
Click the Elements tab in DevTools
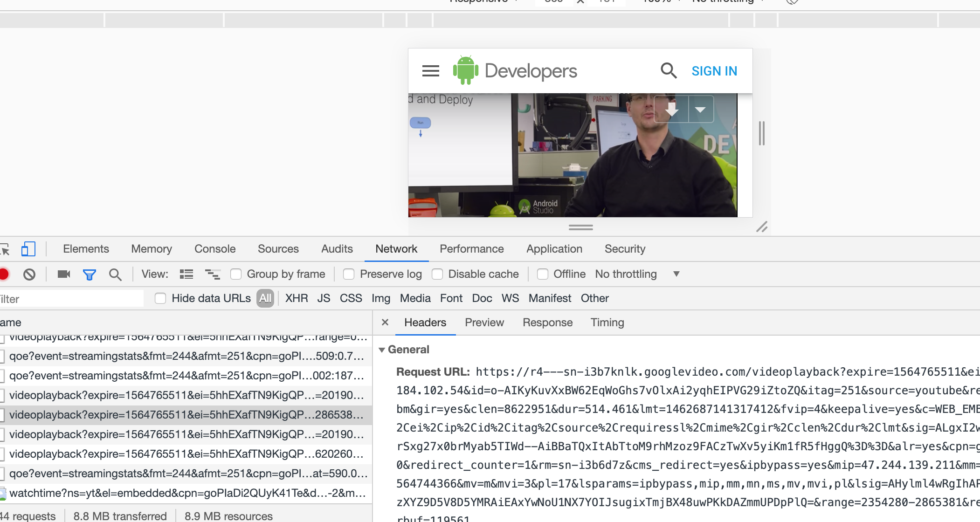pyautogui.click(x=86, y=249)
